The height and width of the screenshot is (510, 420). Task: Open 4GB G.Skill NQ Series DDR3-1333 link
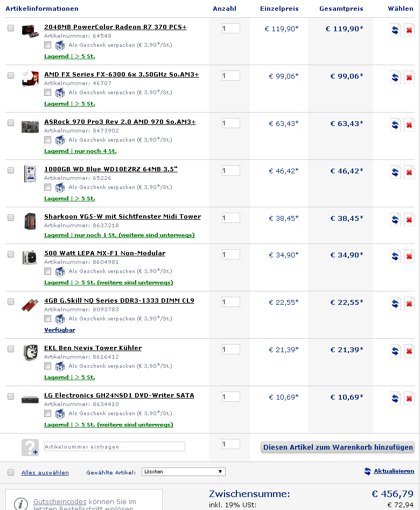tap(119, 301)
